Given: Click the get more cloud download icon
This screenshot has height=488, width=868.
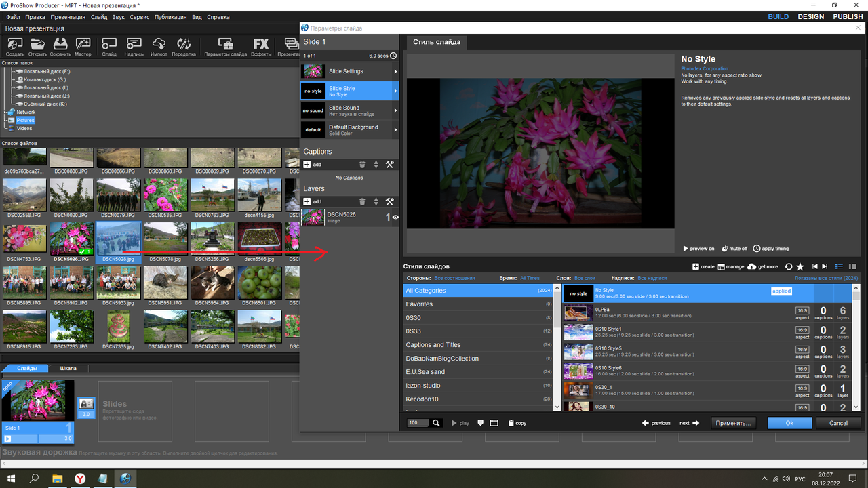Looking at the screenshot, I should (x=751, y=267).
